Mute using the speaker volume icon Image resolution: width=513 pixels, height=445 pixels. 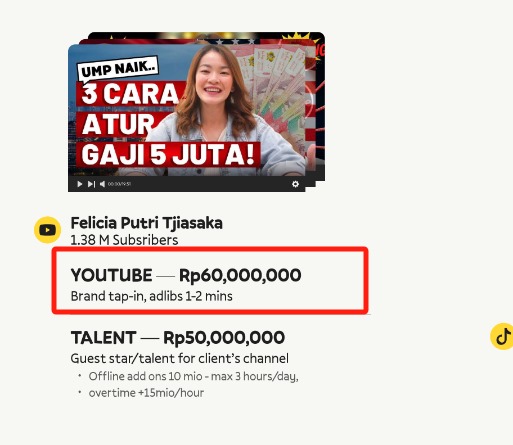(102, 184)
